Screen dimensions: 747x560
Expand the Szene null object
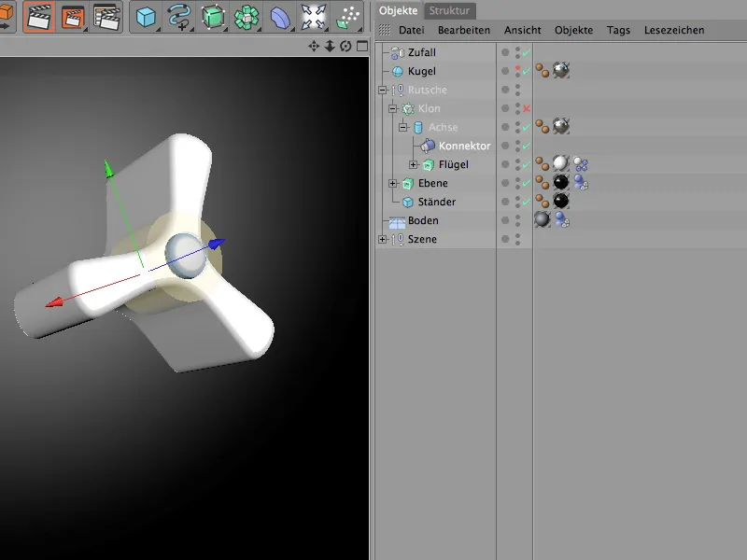(382, 239)
